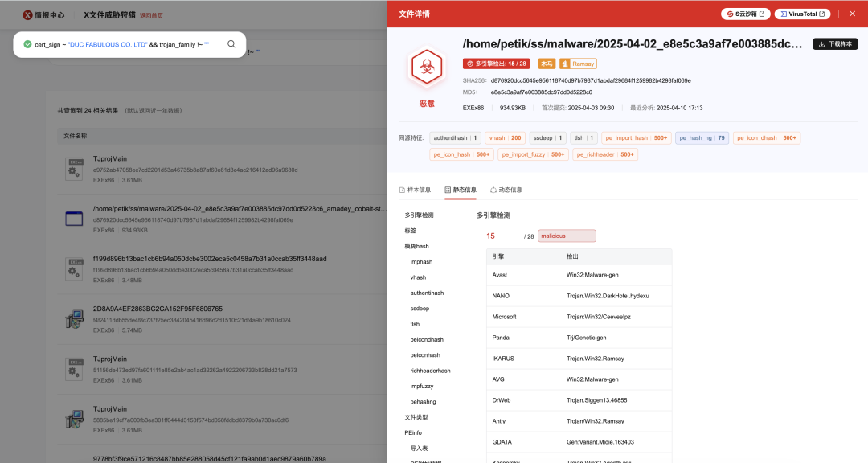Click the 木马 tag

coord(547,64)
